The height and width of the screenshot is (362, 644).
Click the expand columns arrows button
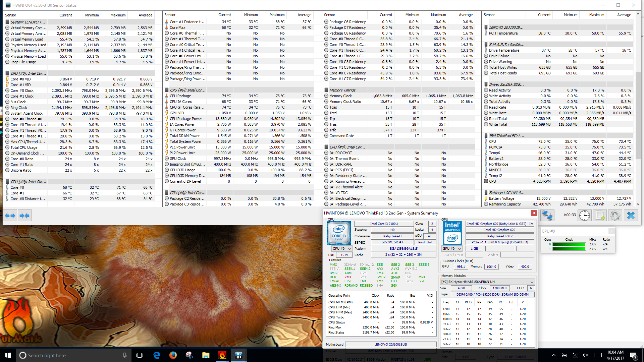(10, 216)
